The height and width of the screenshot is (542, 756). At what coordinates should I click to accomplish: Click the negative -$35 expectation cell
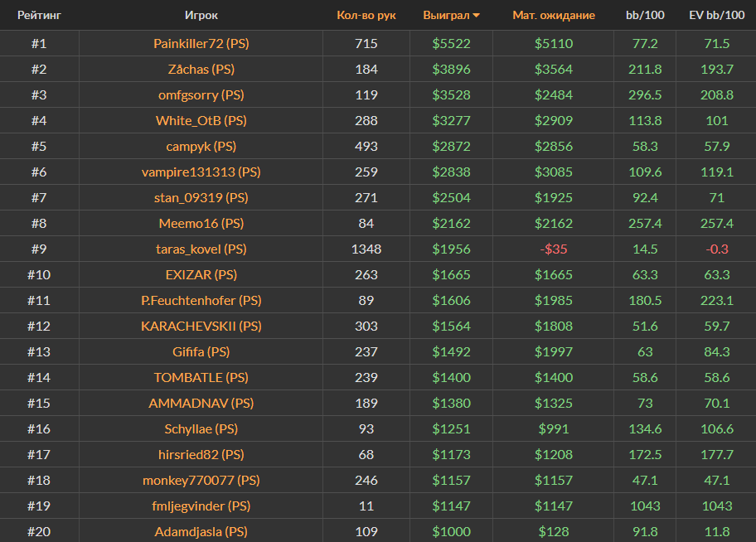(553, 249)
